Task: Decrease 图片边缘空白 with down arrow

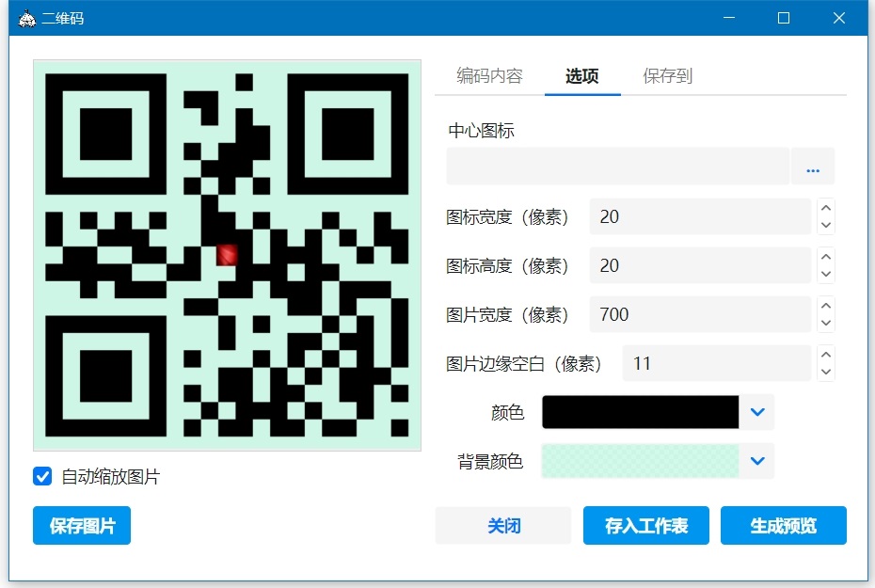Action: (x=826, y=373)
